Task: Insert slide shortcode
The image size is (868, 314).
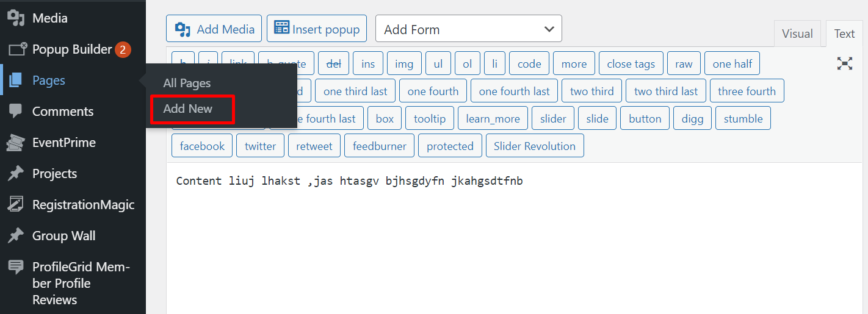Action: 597,119
